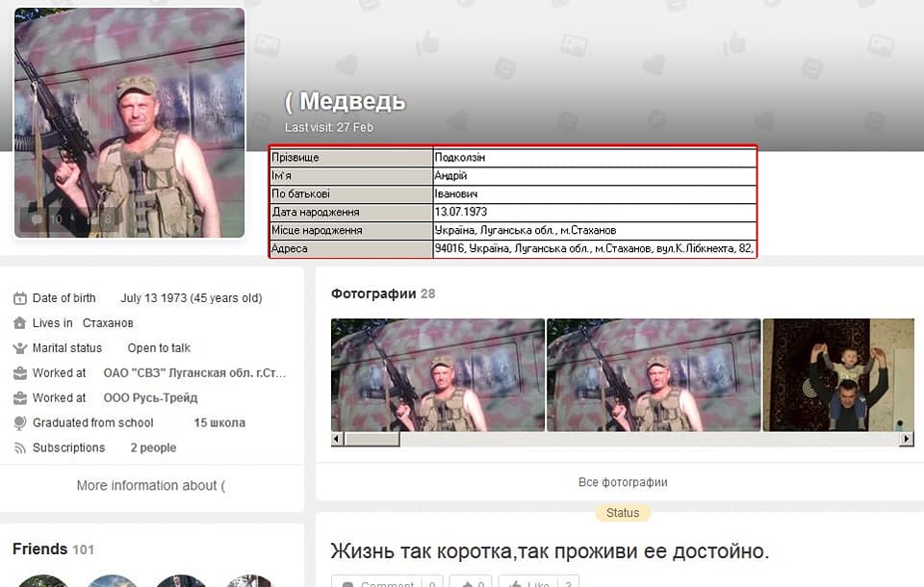924x587 pixels.
Task: Click the horizontal scrollbar thumb under photos
Action: 372,439
